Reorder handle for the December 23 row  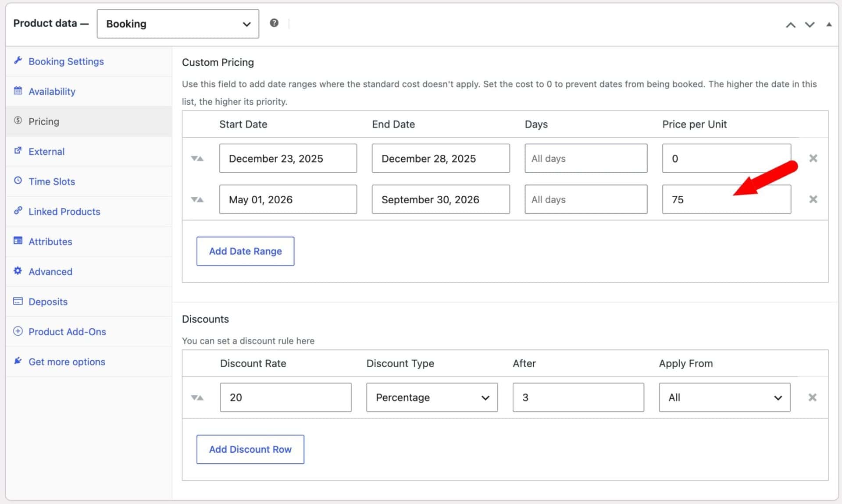(197, 158)
